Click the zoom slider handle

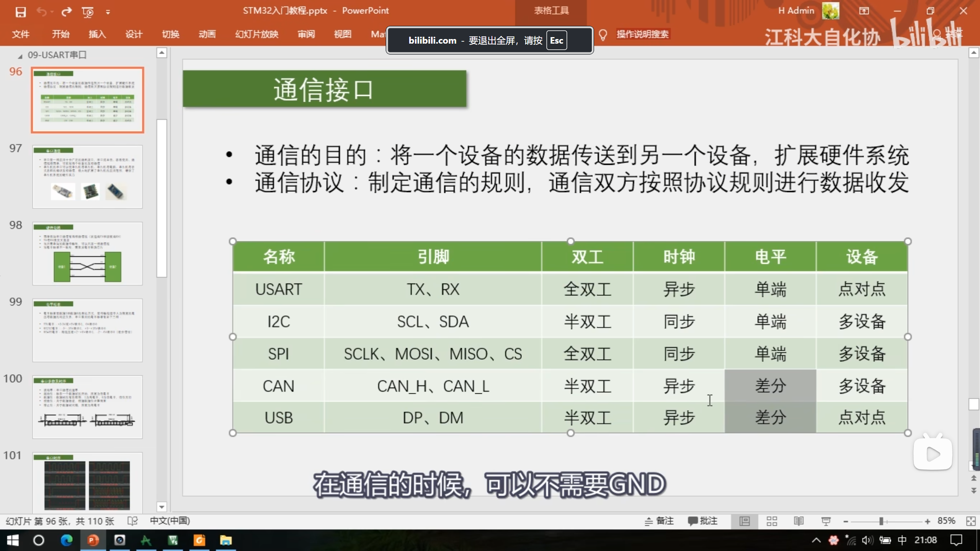pyautogui.click(x=881, y=521)
